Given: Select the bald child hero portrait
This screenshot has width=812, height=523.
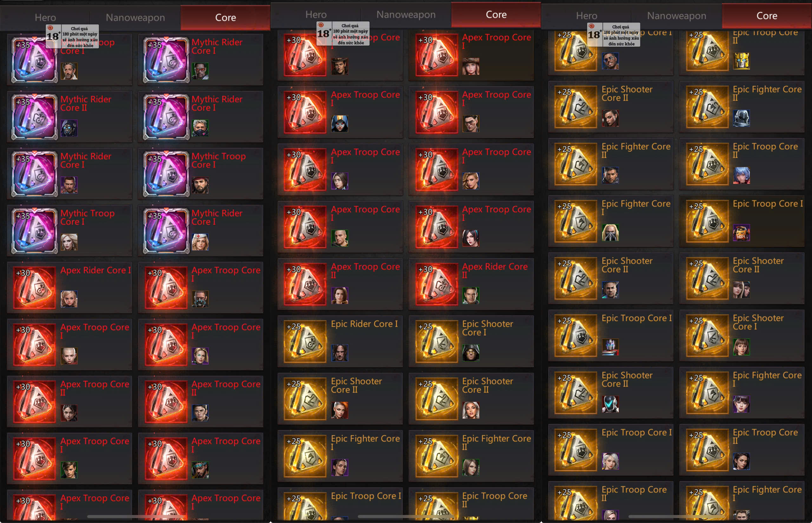Looking at the screenshot, I should pos(69,356).
